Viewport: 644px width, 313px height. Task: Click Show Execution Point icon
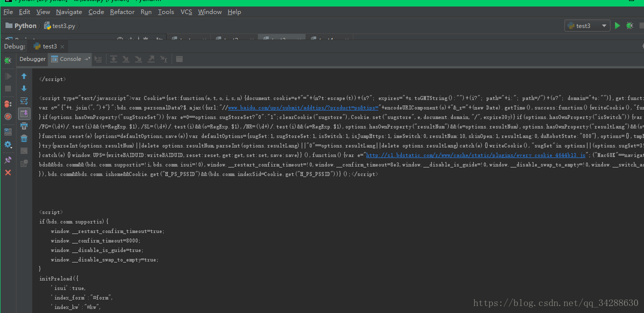click(x=99, y=59)
